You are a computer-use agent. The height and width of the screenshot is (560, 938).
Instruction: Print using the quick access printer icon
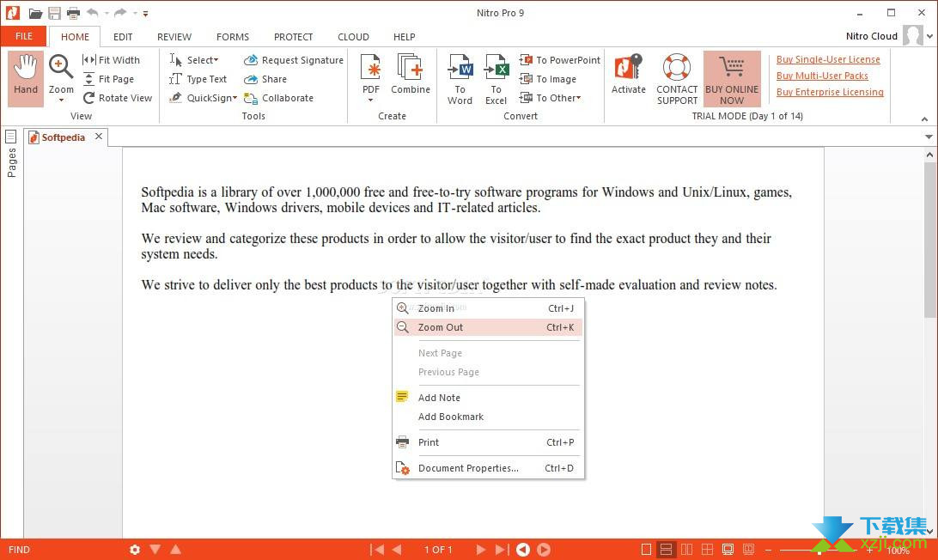73,13
